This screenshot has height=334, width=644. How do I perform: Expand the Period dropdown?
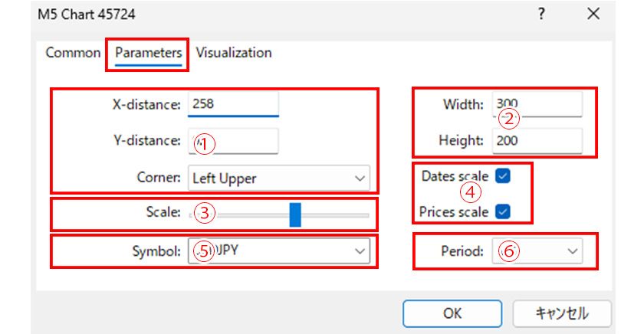click(537, 250)
